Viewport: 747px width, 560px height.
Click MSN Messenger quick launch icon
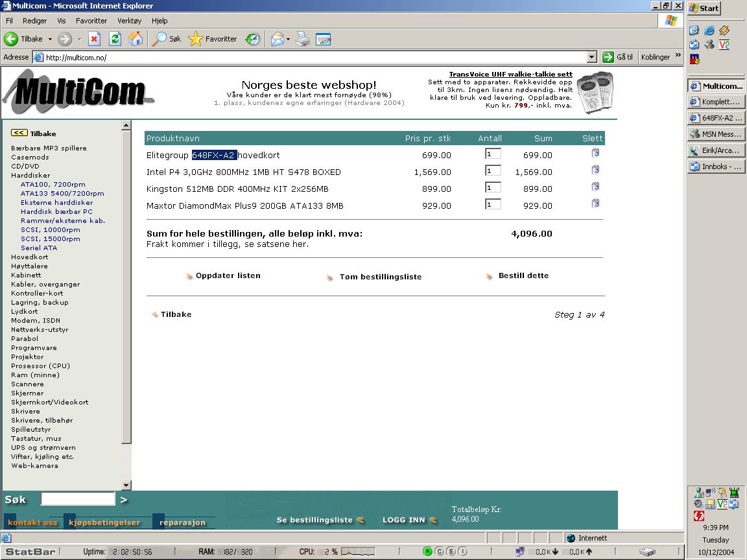pos(709,45)
